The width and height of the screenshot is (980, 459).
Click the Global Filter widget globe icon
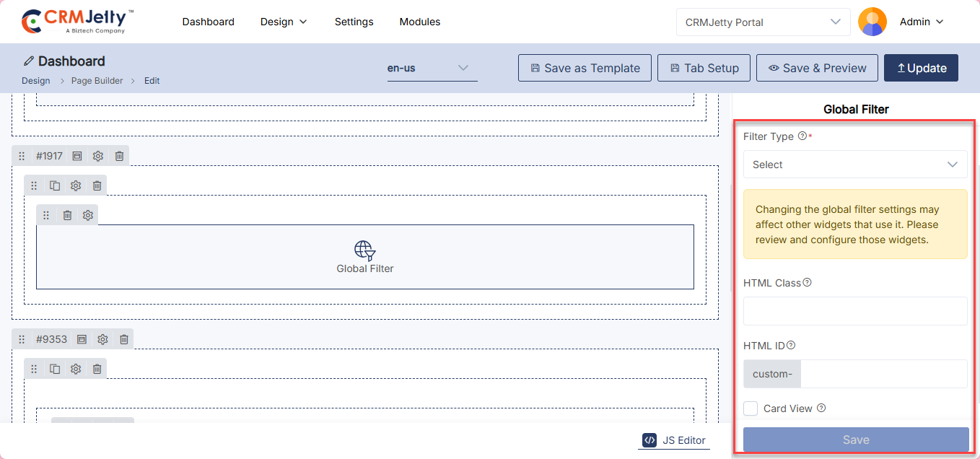click(364, 250)
